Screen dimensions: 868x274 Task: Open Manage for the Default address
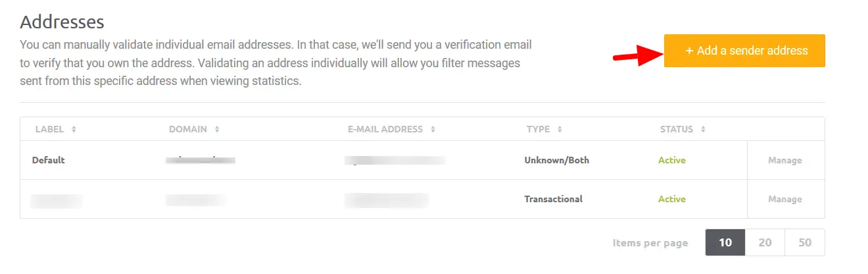pos(785,160)
